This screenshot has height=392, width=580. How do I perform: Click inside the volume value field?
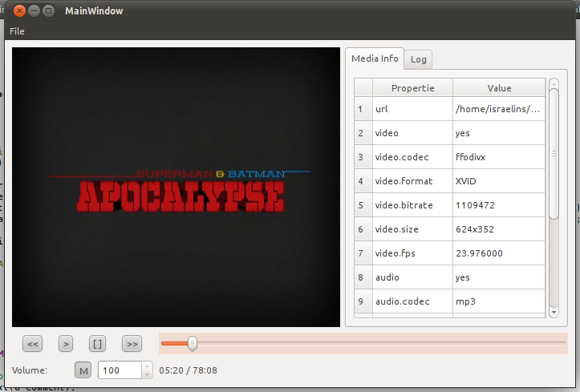120,370
